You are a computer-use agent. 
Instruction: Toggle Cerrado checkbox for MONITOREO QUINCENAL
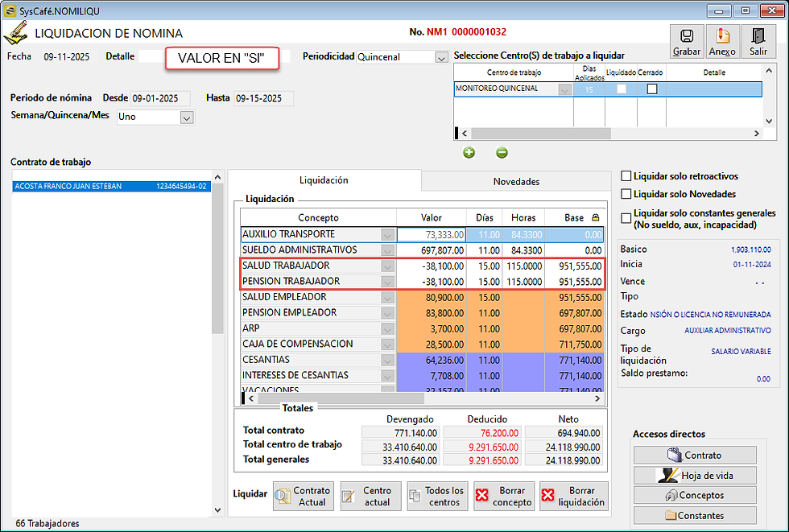click(652, 89)
